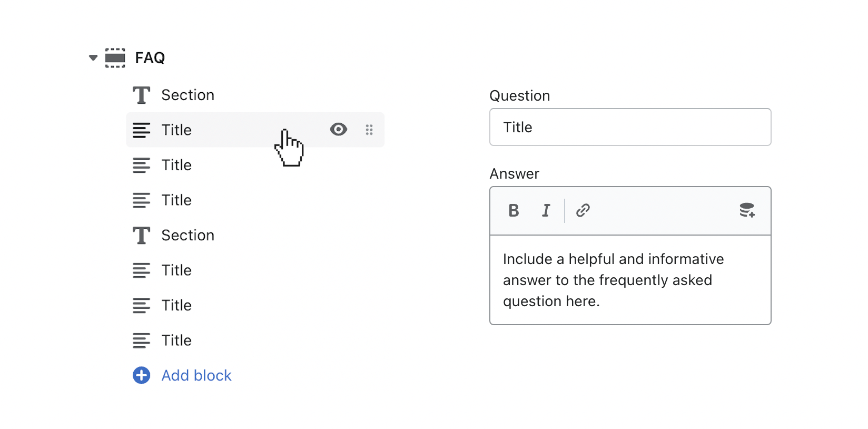
Task: Click the second Section entry in the FAQ list
Action: click(188, 235)
